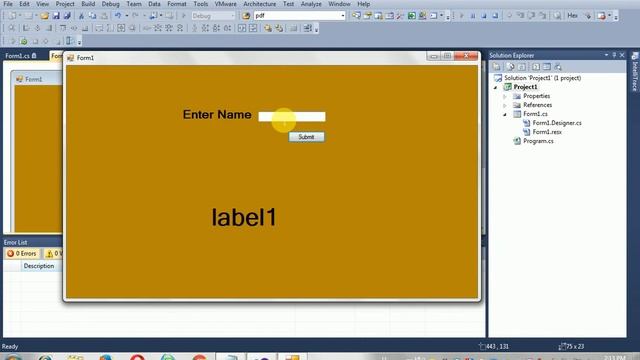Open the Format menu
This screenshot has height=360, width=640.
(177, 4)
